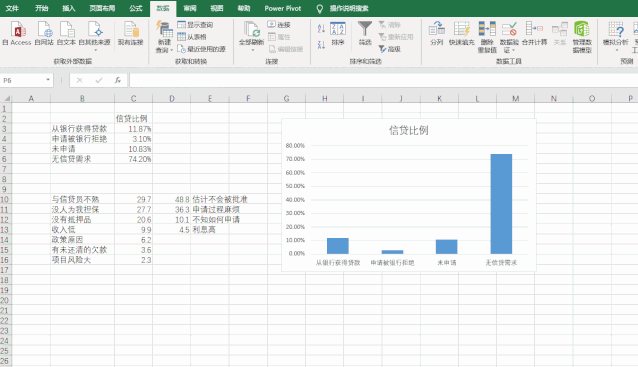Click 重新应用 reapply filter
This screenshot has height=367, width=638.
[x=396, y=37]
